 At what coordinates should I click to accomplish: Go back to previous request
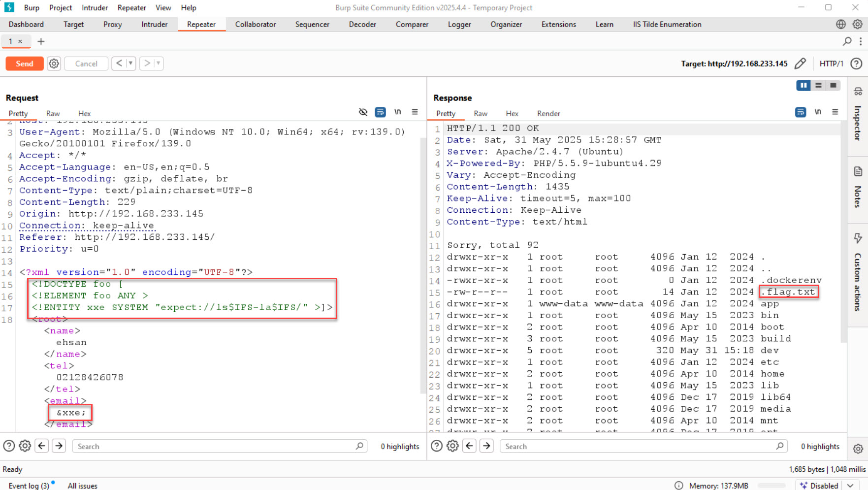tap(119, 64)
